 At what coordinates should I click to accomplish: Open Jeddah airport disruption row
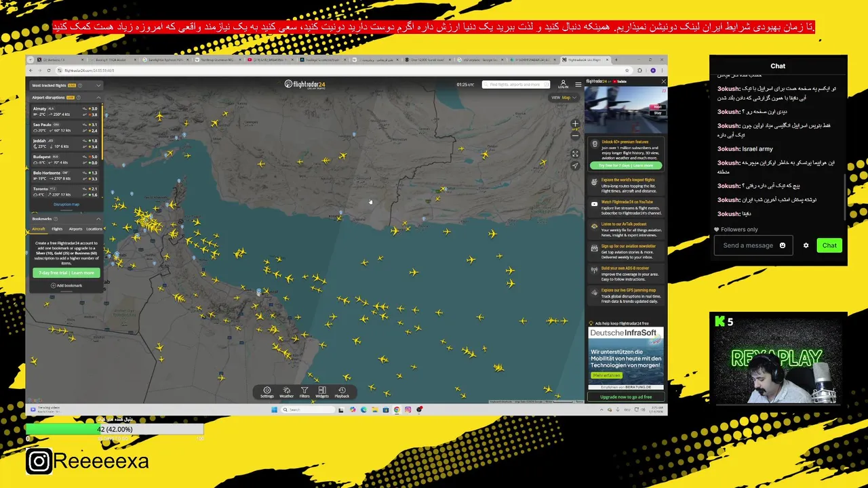pos(66,144)
